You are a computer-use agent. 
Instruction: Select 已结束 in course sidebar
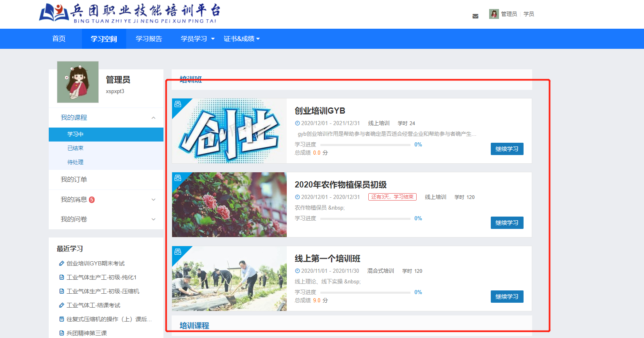pos(75,148)
